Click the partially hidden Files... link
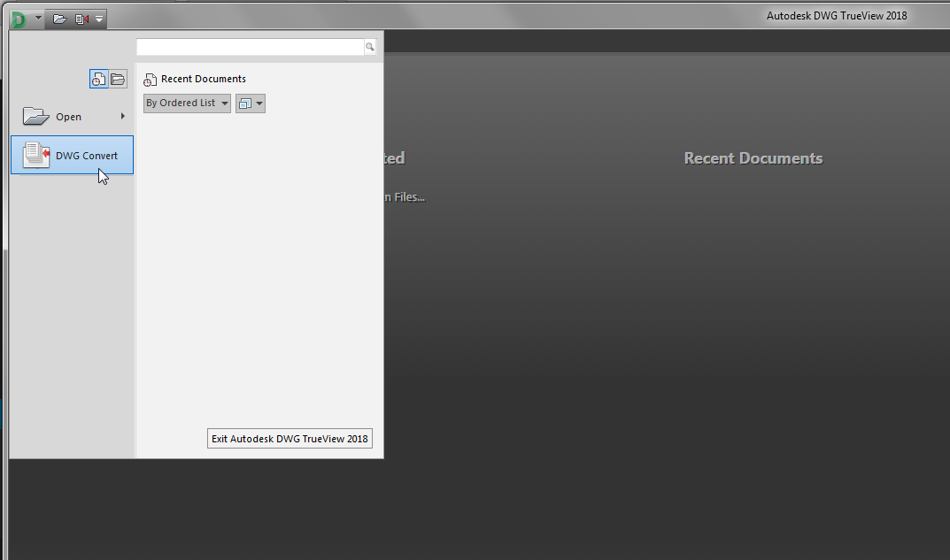This screenshot has height=560, width=950. [x=405, y=197]
